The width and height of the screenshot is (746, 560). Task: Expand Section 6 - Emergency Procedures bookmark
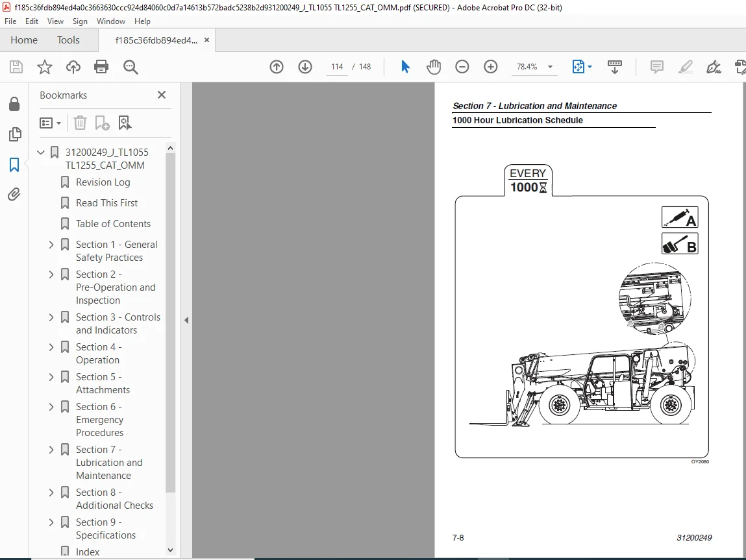pyautogui.click(x=51, y=407)
